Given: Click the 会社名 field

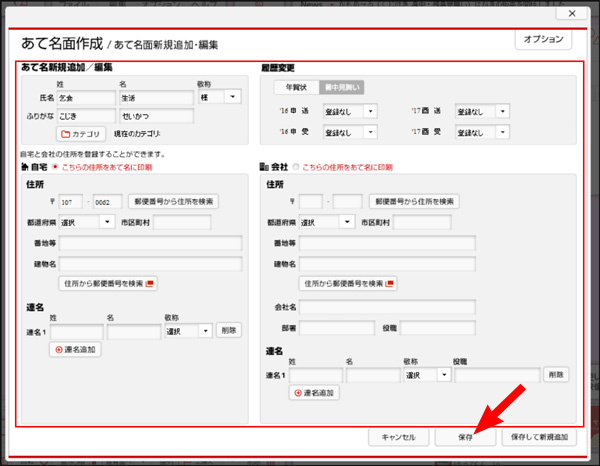Looking at the screenshot, I should point(387,307).
